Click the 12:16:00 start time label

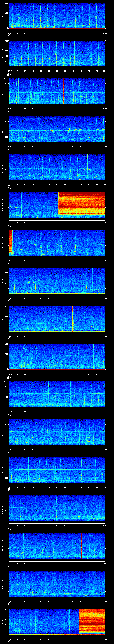coord(9,33)
